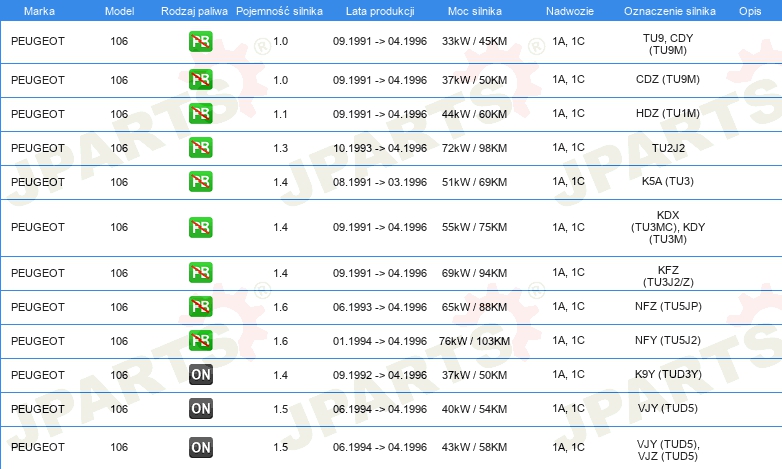Image resolution: width=782 pixels, height=469 pixels.
Task: Click the production dates 09.1992 -> 04.1996
Action: coord(380,375)
